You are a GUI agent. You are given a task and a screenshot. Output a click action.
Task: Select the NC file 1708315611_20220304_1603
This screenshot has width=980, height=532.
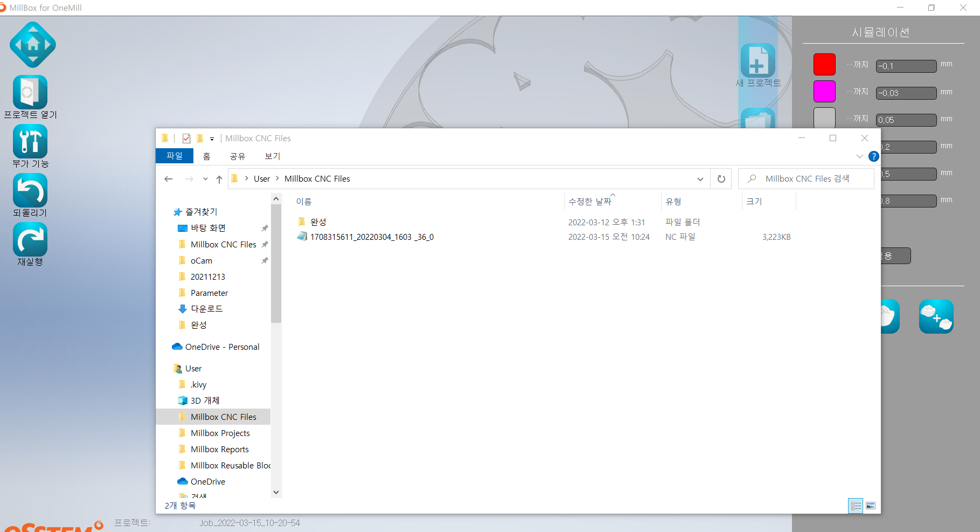point(372,236)
